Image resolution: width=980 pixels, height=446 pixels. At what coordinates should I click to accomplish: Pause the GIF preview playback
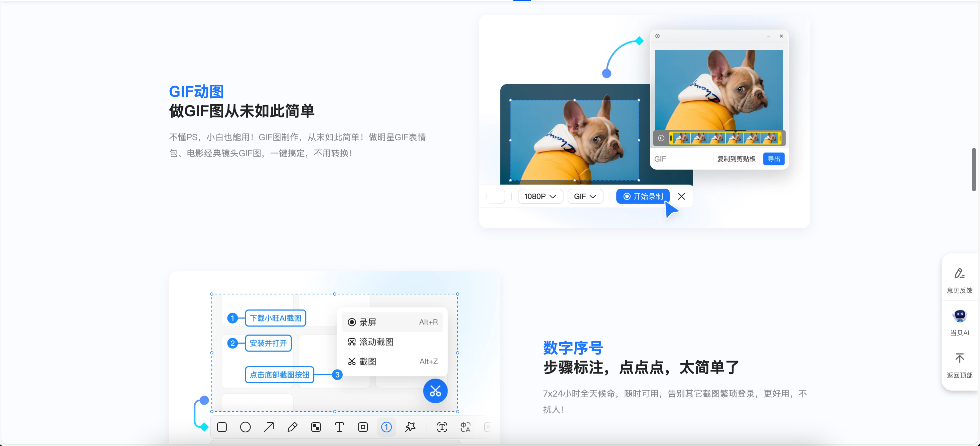pos(661,139)
